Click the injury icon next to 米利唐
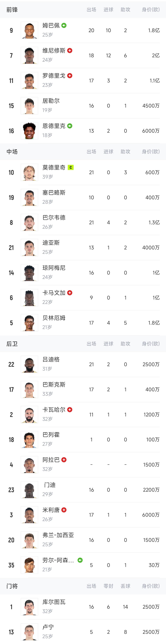This screenshot has height=644, width=166. click(64, 510)
